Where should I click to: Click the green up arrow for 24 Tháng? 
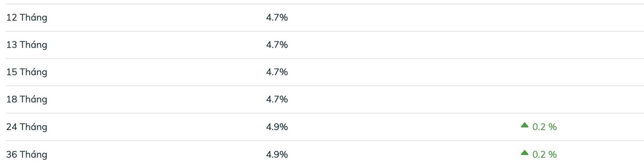524,125
